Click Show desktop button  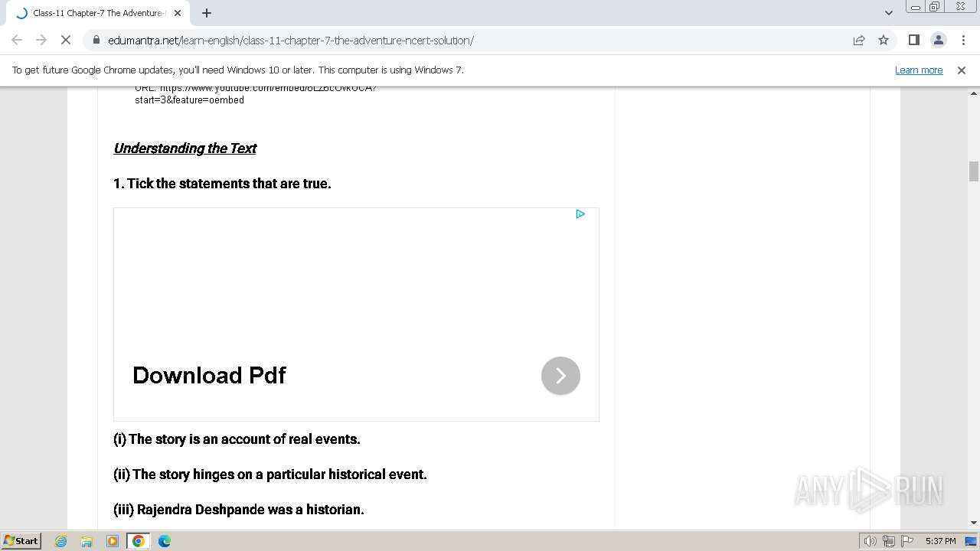[972, 541]
